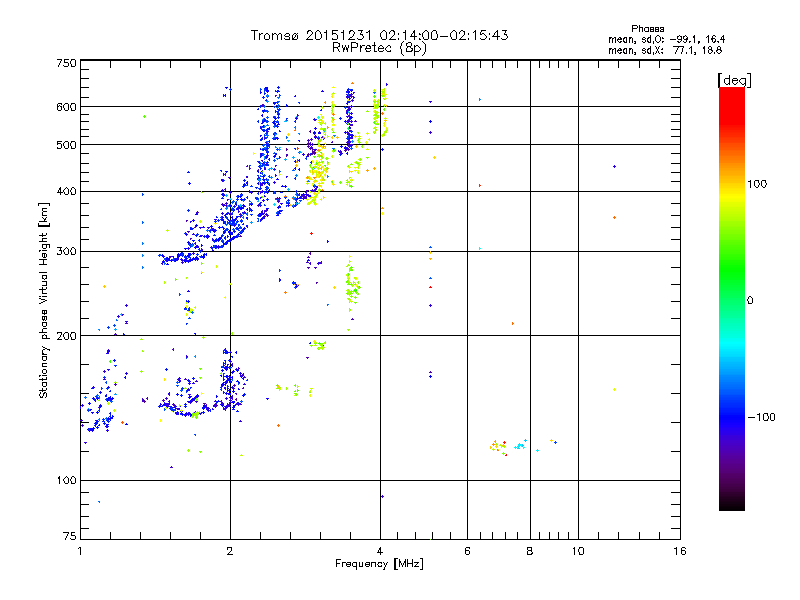The image size is (800, 600).
Task: Click the colorbar tick label '0'
Action: pos(750,301)
